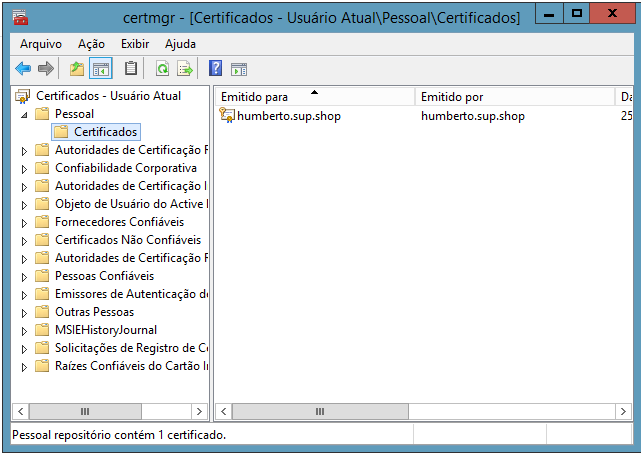Click certificate list horizontal scrollbar thumb
Screen dimensions: 641x454
pos(320,411)
